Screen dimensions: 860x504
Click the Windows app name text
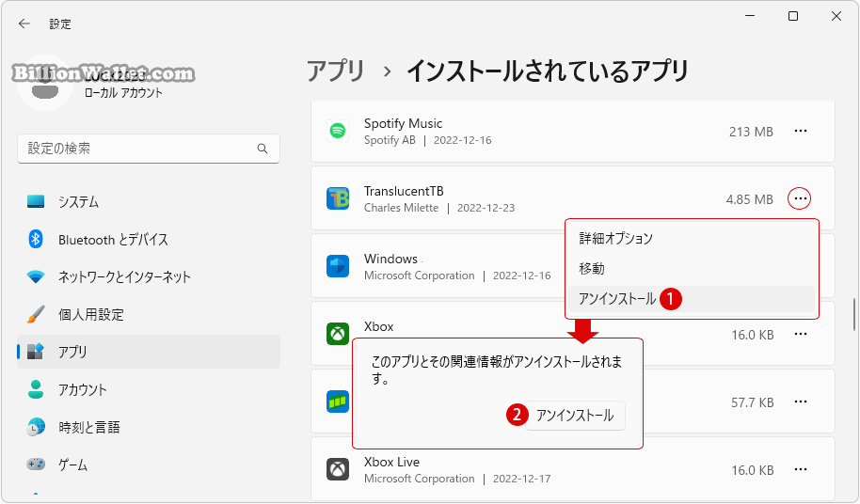[390, 259]
